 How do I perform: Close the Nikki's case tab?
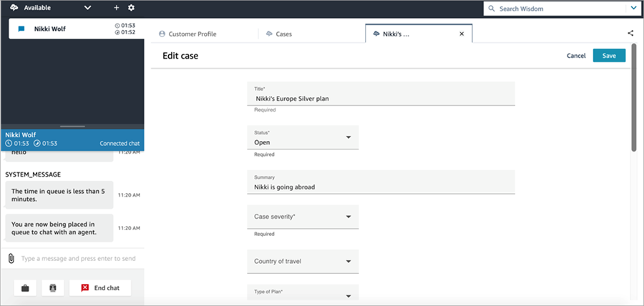462,34
